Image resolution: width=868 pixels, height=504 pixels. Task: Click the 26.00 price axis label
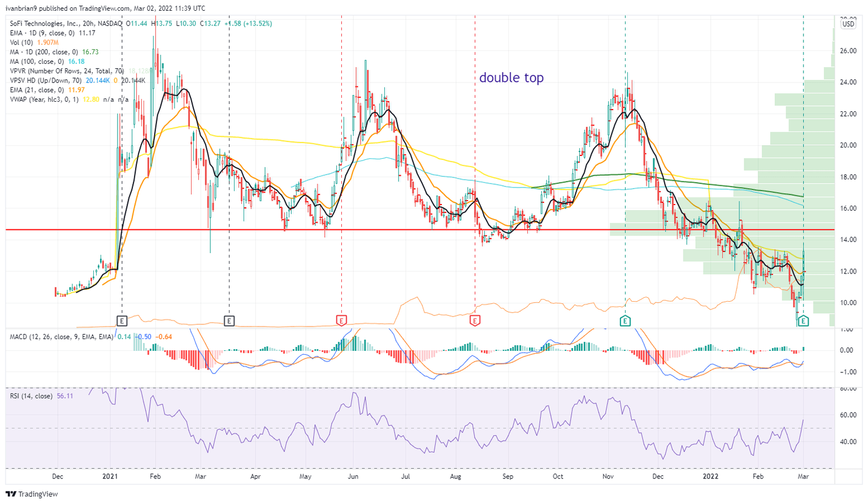coord(848,51)
